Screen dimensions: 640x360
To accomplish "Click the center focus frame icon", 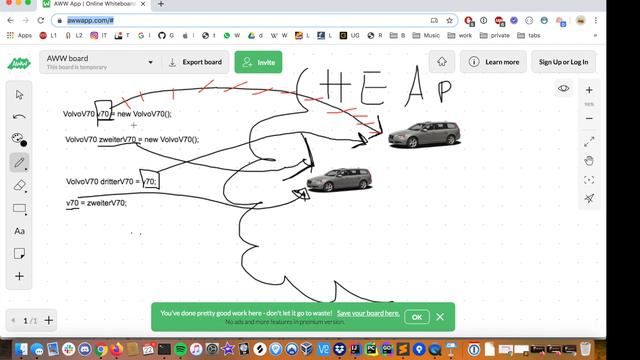I will [589, 180].
